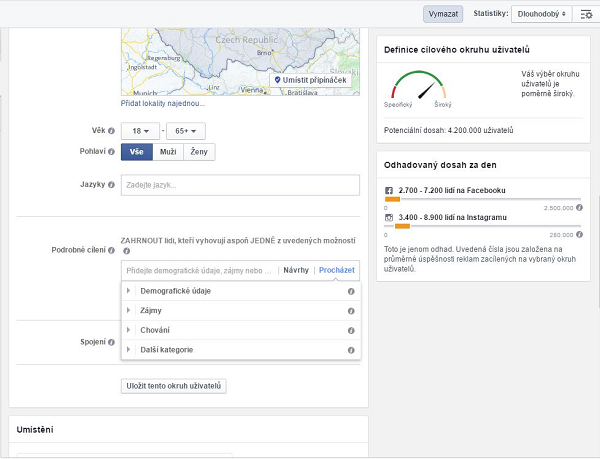This screenshot has width=600, height=459.
Task: Open the settings gear icon beside Statistiky
Action: (x=586, y=14)
